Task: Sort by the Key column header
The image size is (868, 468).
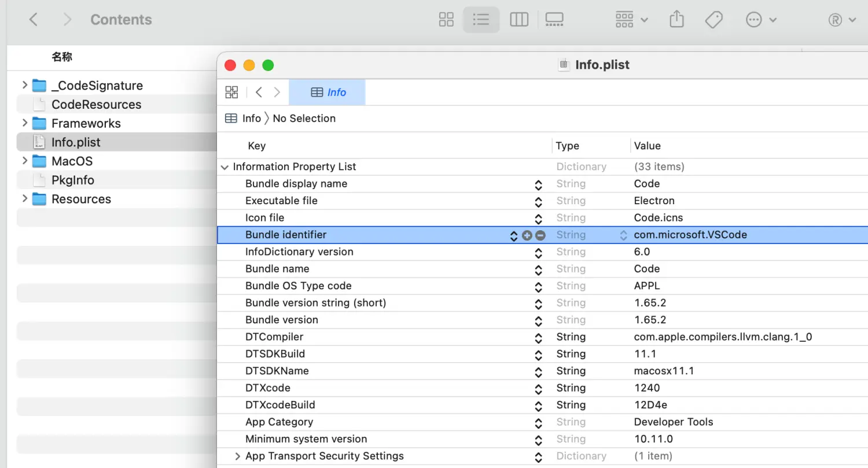Action: click(256, 146)
